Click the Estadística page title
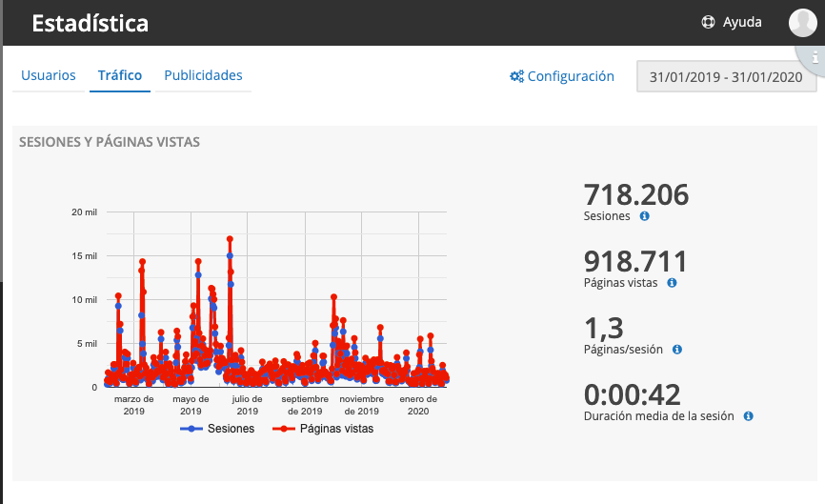Viewport: 825px width, 504px height. pyautogui.click(x=90, y=24)
